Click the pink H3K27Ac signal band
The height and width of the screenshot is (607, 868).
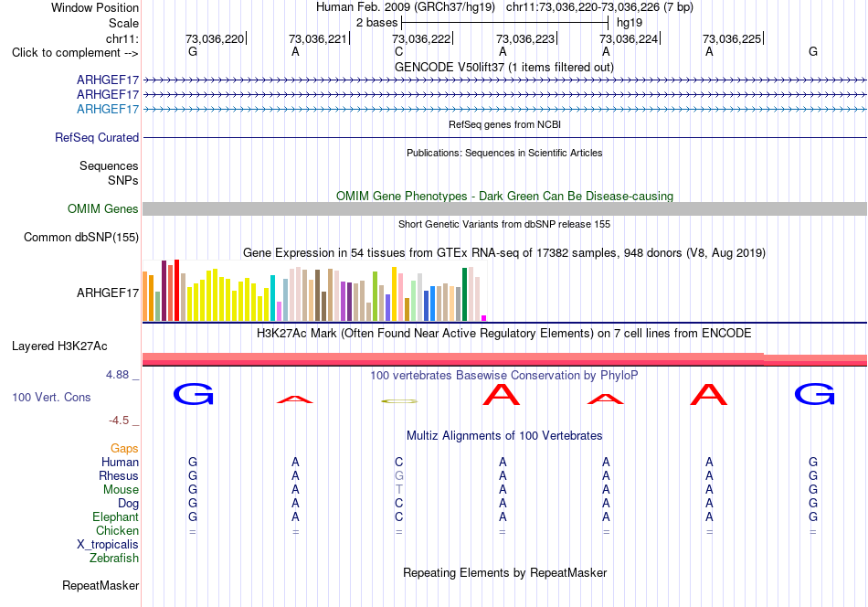(x=504, y=359)
